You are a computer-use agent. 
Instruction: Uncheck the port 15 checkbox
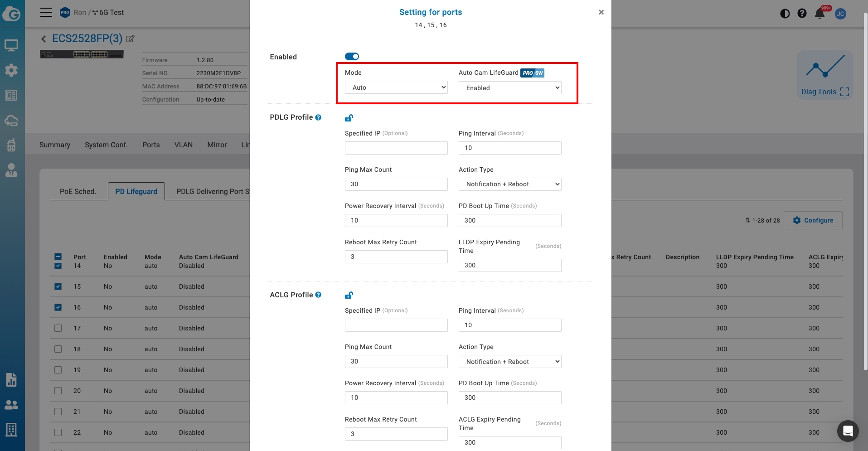tap(58, 286)
